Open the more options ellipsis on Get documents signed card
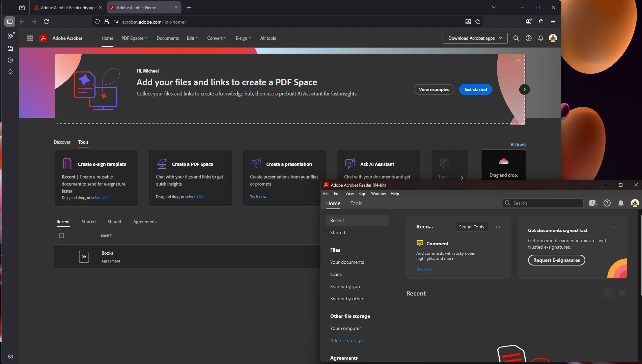Image resolution: width=642 pixels, height=364 pixels. tap(614, 227)
